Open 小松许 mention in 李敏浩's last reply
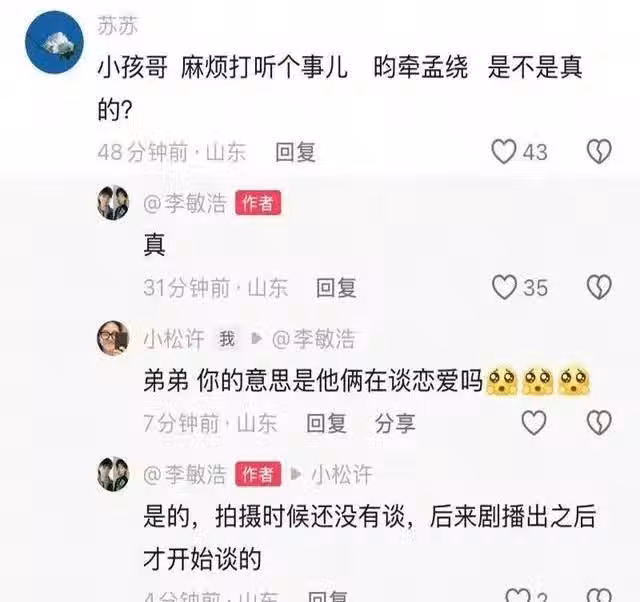Viewport: 640px width, 602px height. coord(342,474)
